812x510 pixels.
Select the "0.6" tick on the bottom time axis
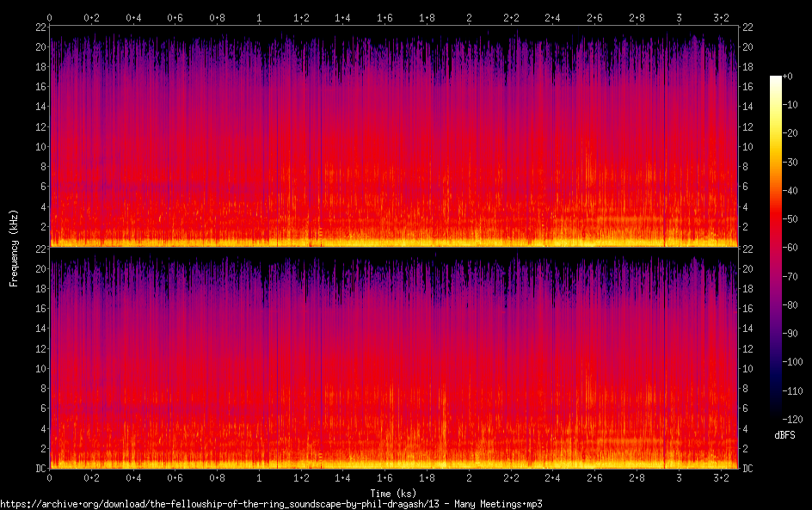click(x=175, y=478)
